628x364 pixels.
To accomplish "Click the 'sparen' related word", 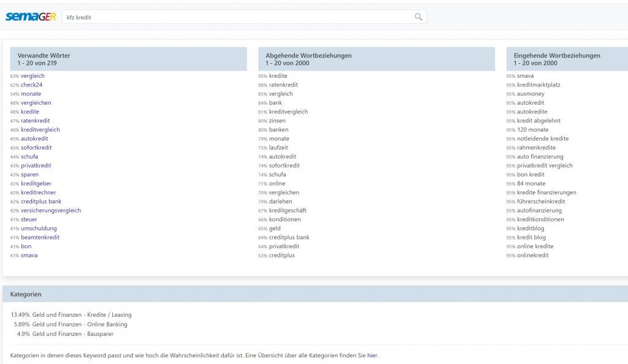I will coord(29,175).
